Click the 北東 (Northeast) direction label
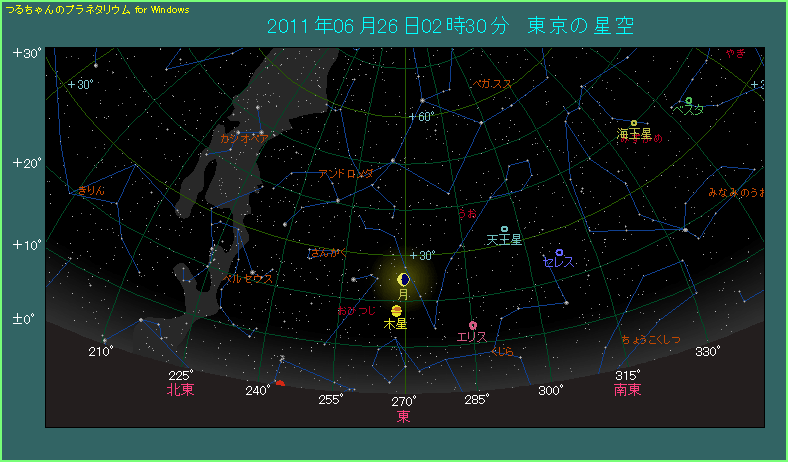The width and height of the screenshot is (788, 462). click(180, 390)
